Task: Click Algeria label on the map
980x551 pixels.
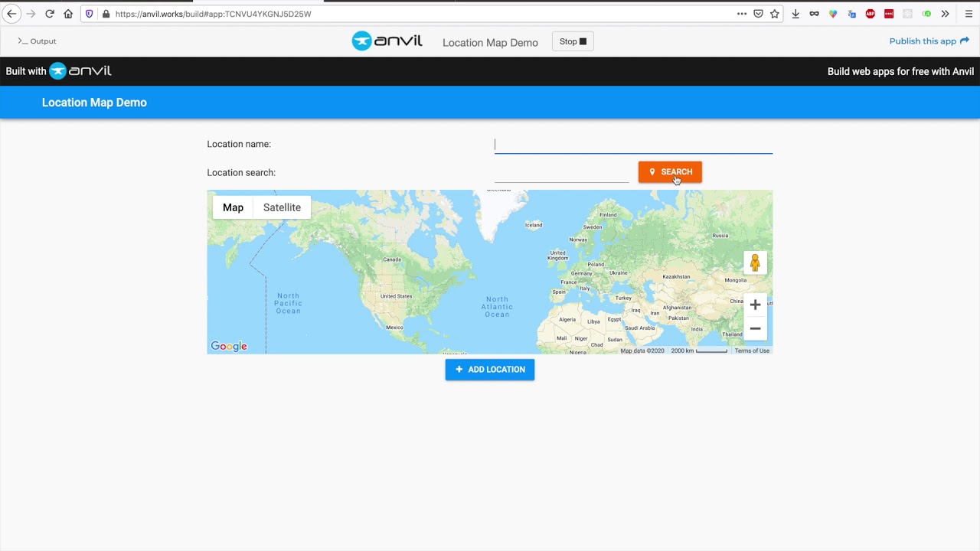Action: (567, 319)
